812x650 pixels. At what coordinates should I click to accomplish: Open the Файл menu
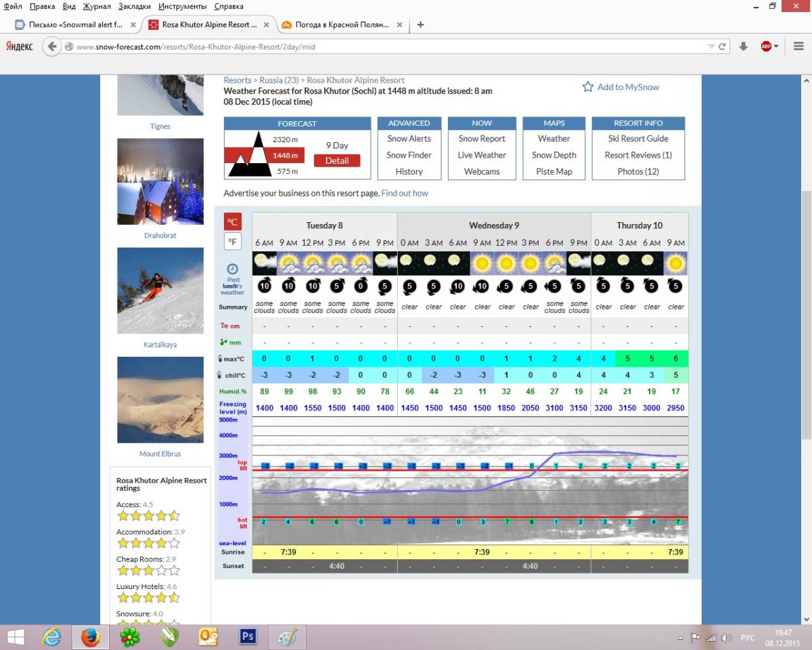[x=13, y=6]
